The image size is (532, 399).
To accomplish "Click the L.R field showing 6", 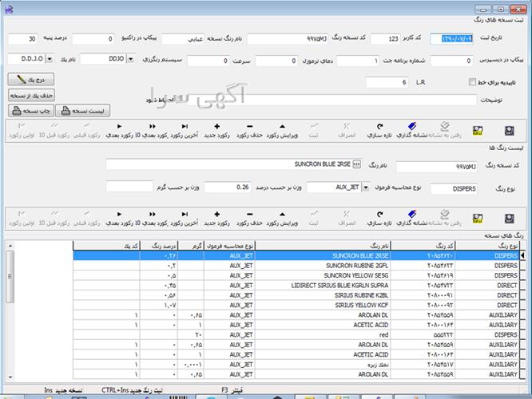I will (x=387, y=82).
